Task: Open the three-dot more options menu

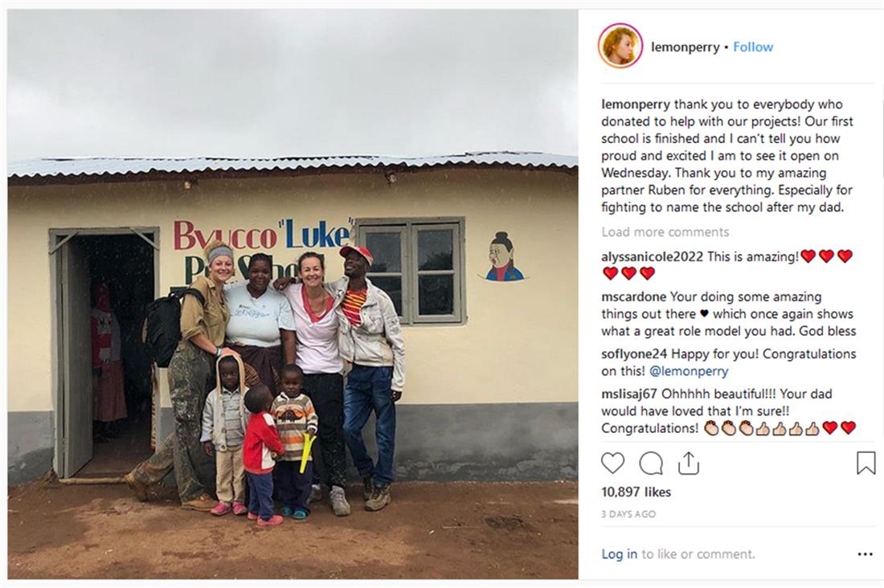Action: coord(865,554)
